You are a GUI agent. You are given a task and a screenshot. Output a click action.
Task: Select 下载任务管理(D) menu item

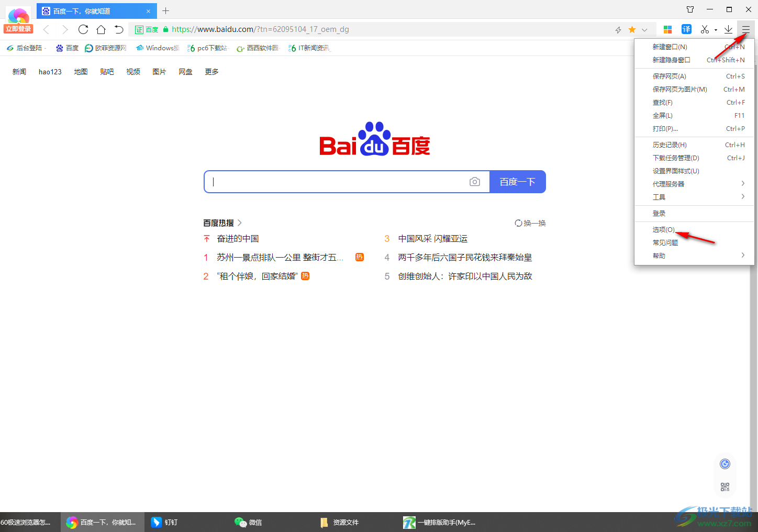coord(694,158)
